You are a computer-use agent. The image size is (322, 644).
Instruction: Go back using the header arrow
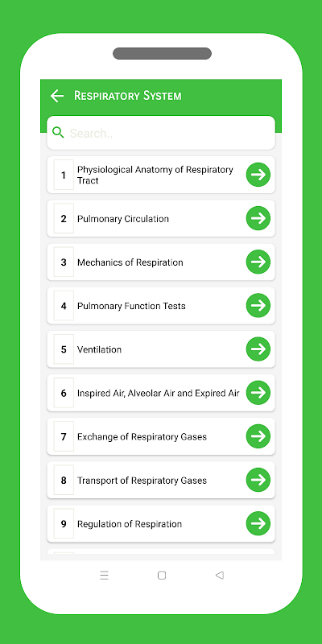(57, 96)
